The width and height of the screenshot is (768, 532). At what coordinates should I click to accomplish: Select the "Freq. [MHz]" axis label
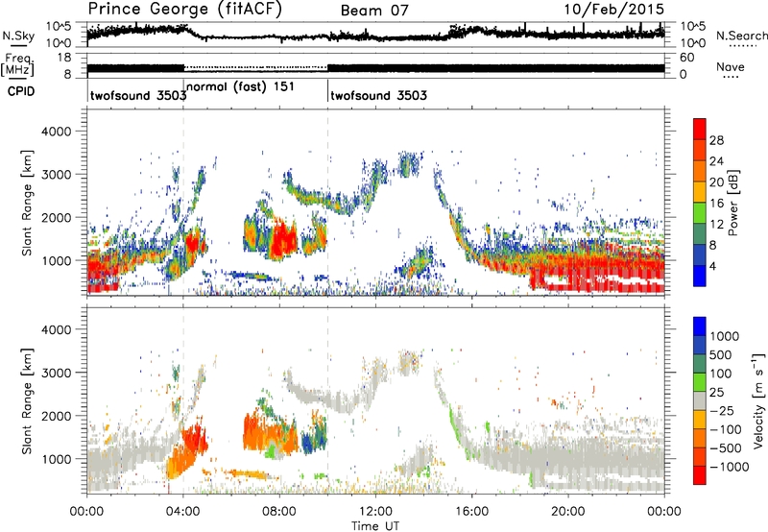click(17, 65)
